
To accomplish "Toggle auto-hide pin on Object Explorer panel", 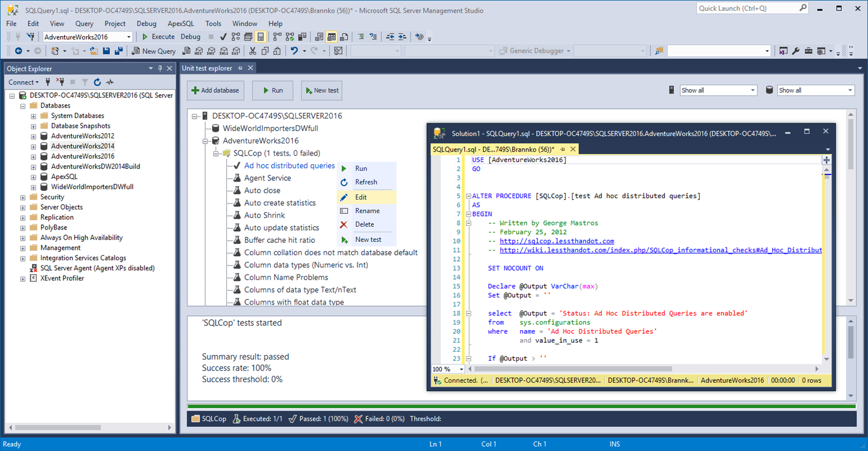I will (x=160, y=68).
